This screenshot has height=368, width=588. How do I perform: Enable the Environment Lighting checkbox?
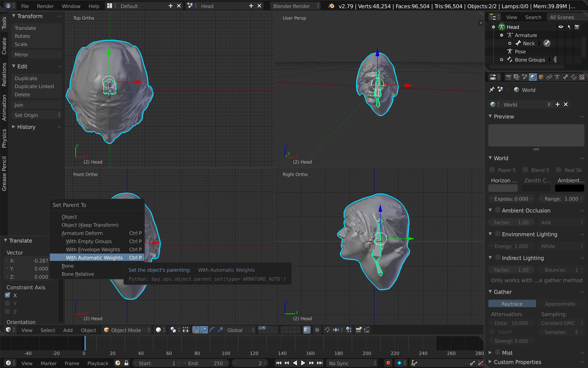tap(498, 234)
